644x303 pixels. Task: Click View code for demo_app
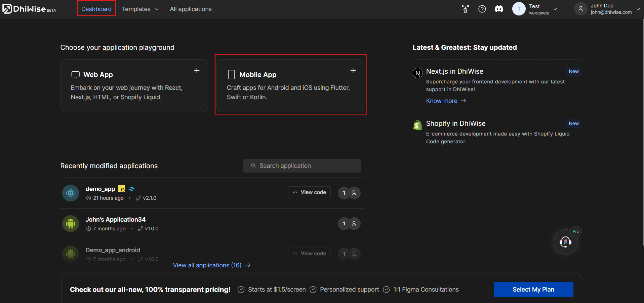tap(309, 192)
